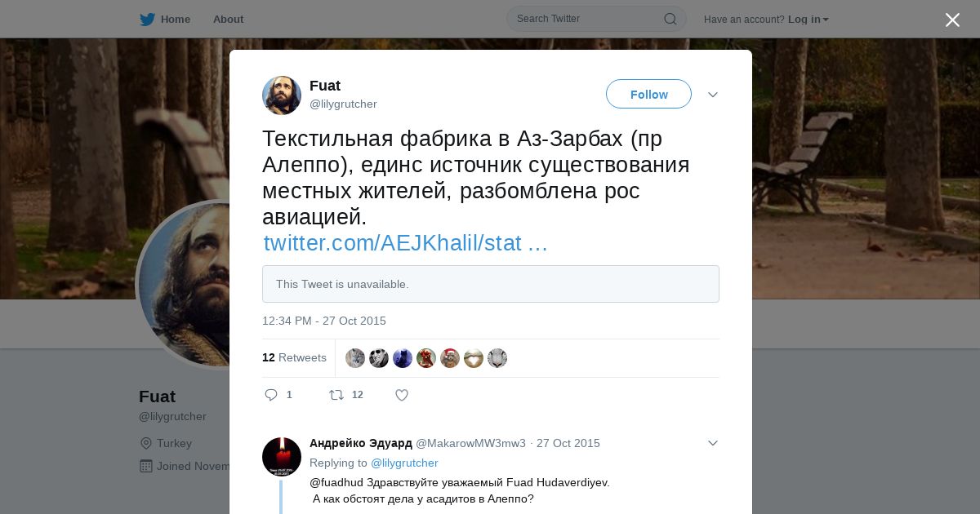
Task: Open the @lilygrutcher reply mention link
Action: [x=404, y=463]
